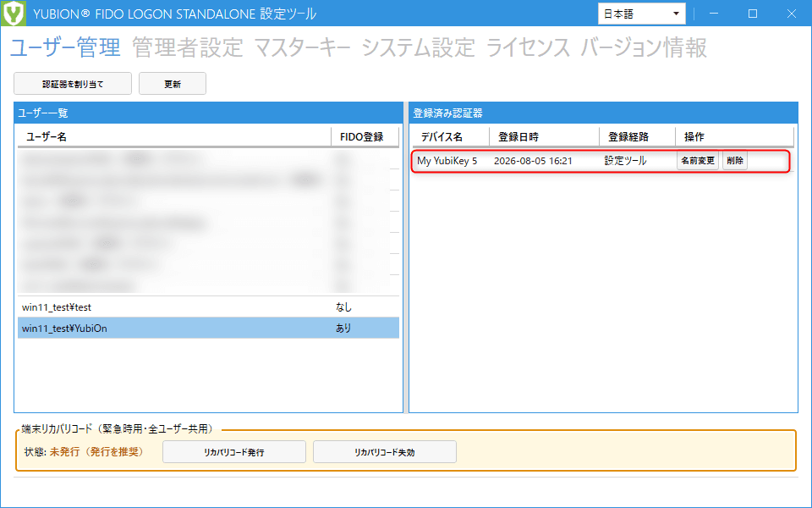Click the 未発行（発行を推奨） status text
The image size is (812, 508).
click(x=96, y=452)
